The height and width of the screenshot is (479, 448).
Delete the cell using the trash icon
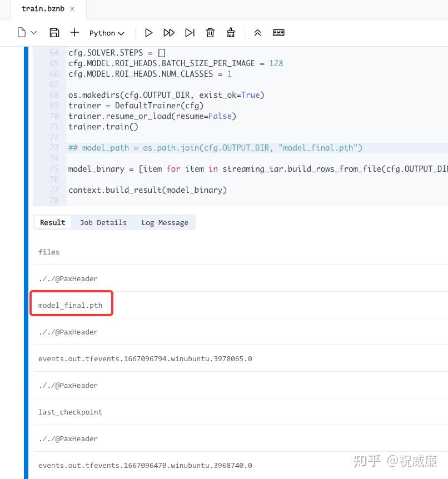coord(210,32)
